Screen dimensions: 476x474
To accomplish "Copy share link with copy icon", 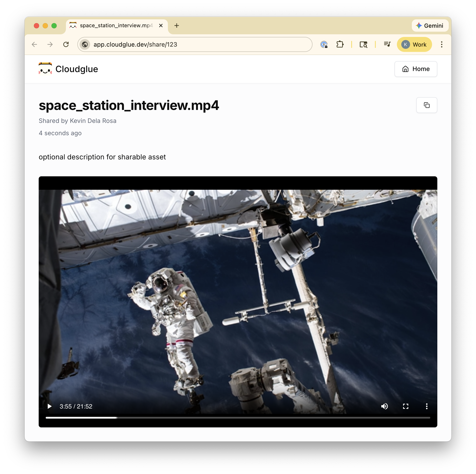I will click(427, 105).
